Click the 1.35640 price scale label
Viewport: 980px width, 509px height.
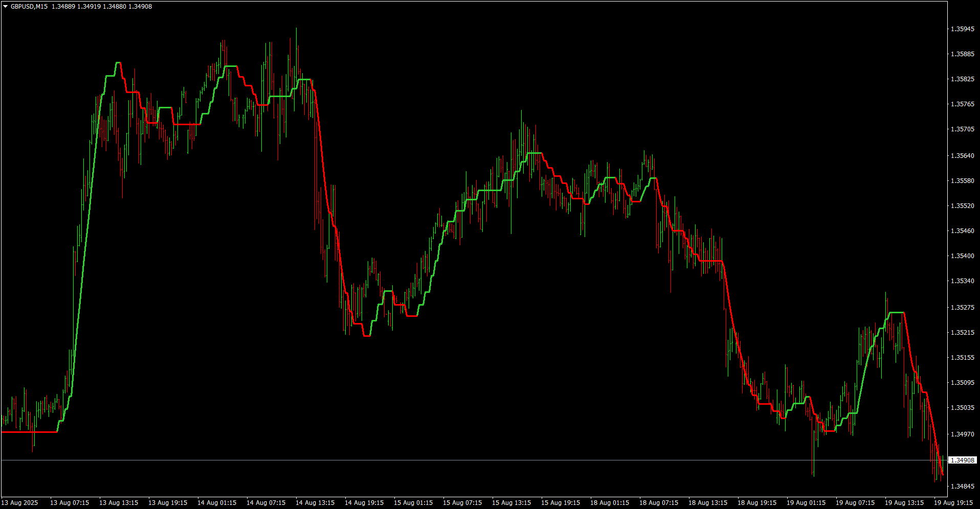[x=962, y=156]
